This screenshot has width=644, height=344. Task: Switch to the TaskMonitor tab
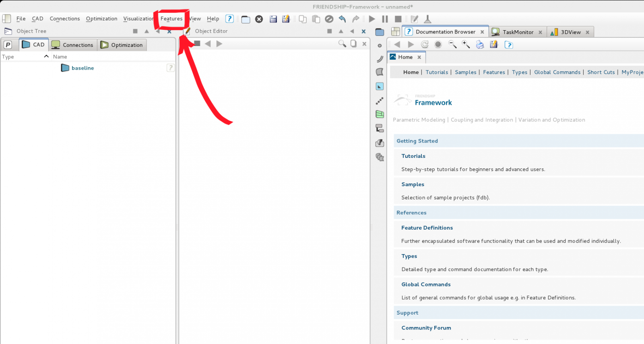pyautogui.click(x=518, y=32)
